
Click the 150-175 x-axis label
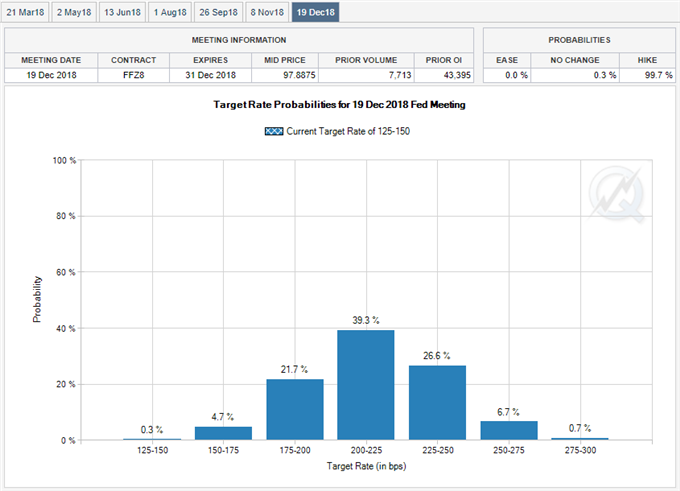223,450
